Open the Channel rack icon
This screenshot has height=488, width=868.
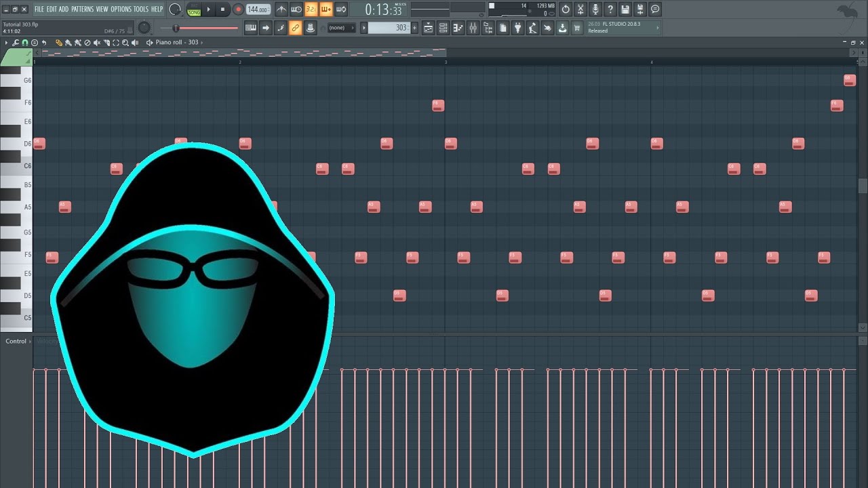tap(443, 28)
